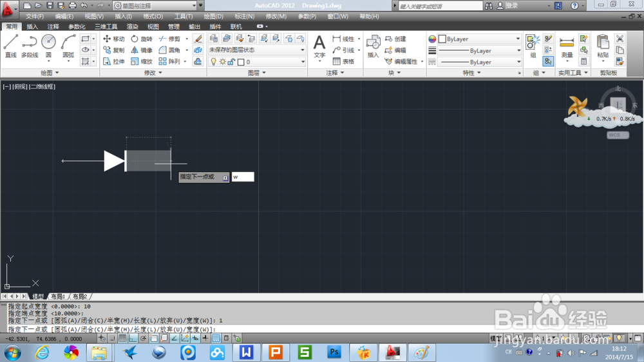Screen dimensions: 644x362
Task: Expand the 绘图 panel
Action: [50, 73]
